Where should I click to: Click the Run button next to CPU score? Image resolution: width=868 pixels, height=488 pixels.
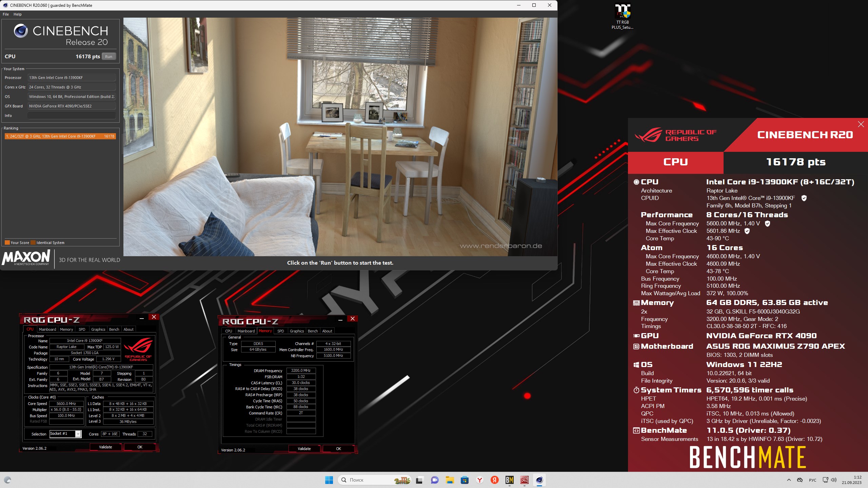(109, 57)
